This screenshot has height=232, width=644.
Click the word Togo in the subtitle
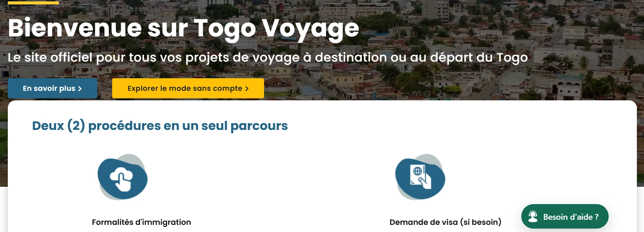click(512, 58)
